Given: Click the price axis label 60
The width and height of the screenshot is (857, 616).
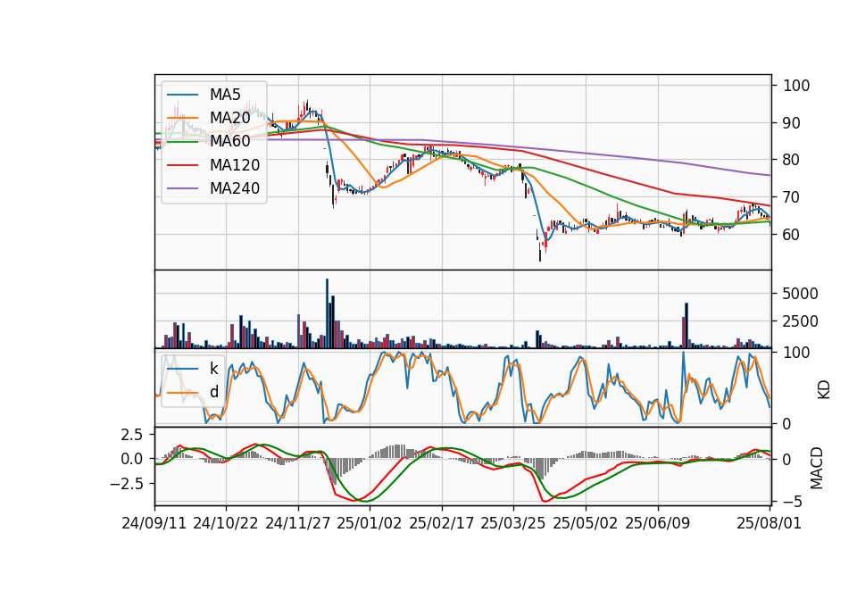Looking at the screenshot, I should (x=792, y=235).
